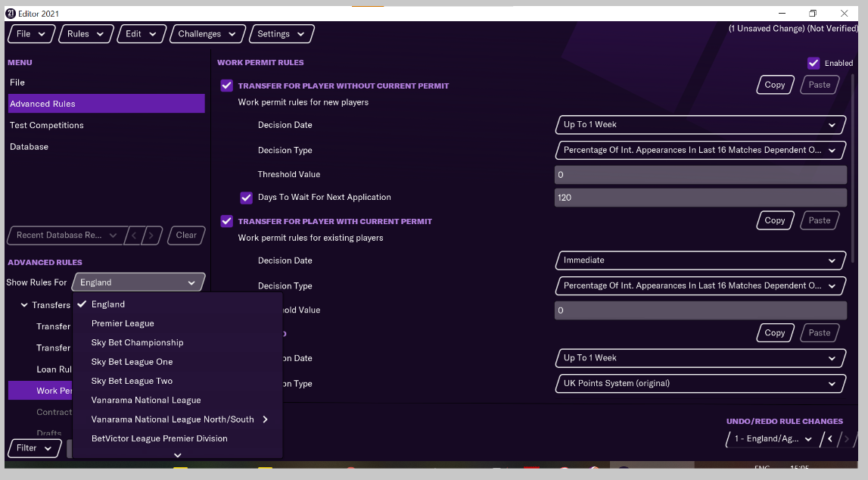Screen dimensions: 868x480
Task: Select Premier League from the rules list
Action: tap(123, 323)
